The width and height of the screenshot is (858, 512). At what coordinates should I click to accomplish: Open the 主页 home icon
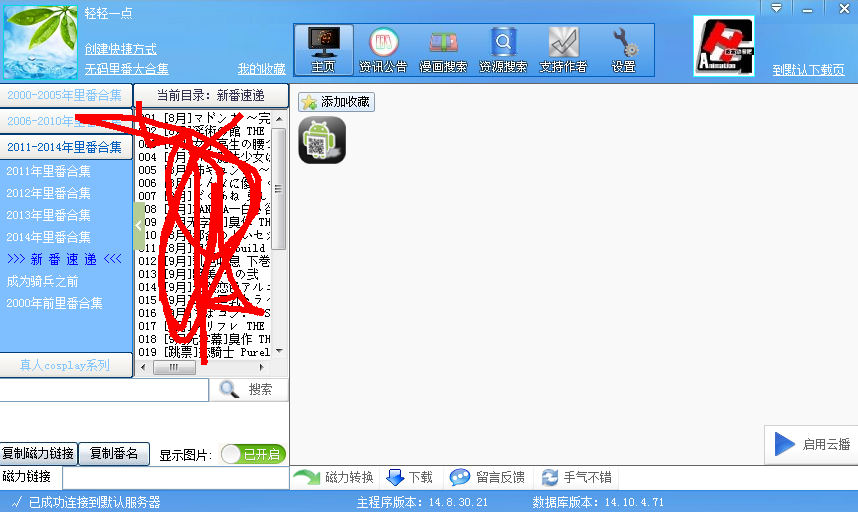click(323, 49)
